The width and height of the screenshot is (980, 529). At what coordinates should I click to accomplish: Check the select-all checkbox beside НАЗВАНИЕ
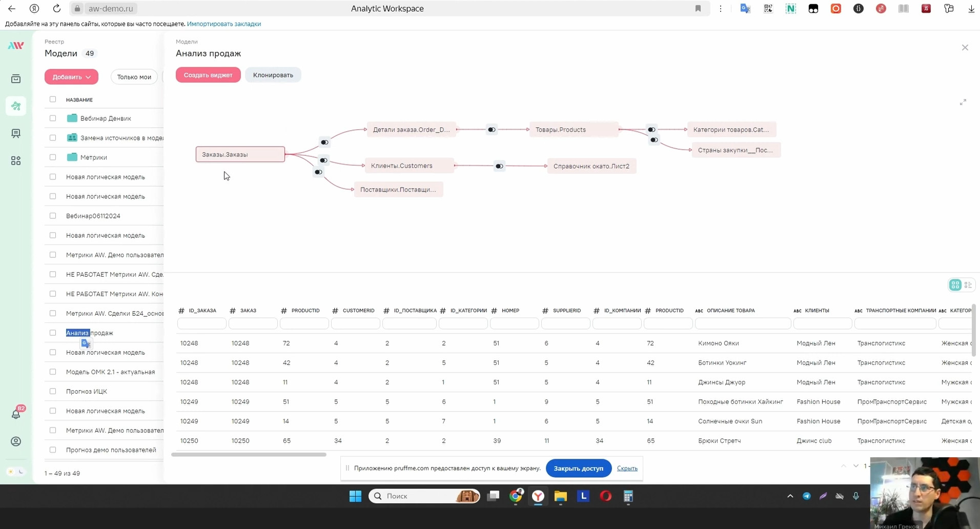(x=53, y=99)
